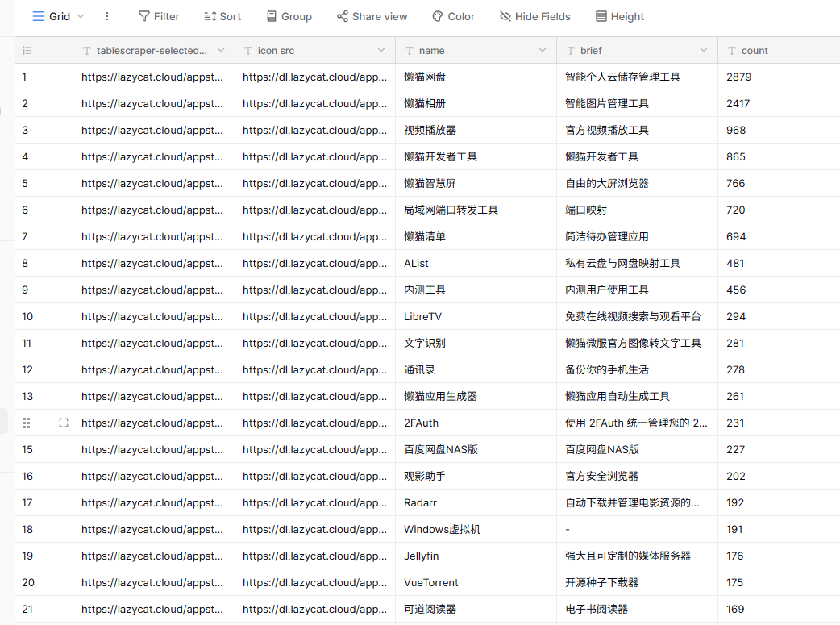Click the text type icon of tablescraper-selected column
The width and height of the screenshot is (840, 625).
87,51
